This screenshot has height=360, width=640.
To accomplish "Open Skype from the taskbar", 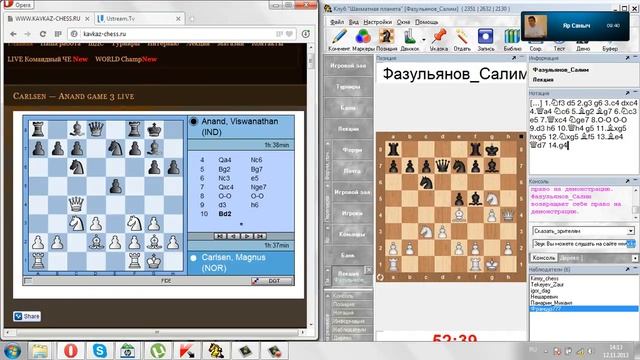I will tap(100, 351).
